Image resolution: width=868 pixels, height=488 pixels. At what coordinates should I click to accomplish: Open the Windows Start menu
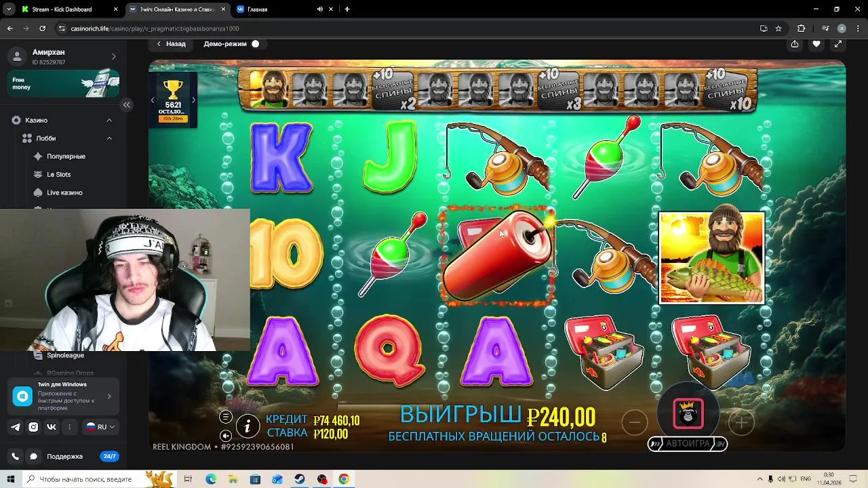click(x=10, y=479)
